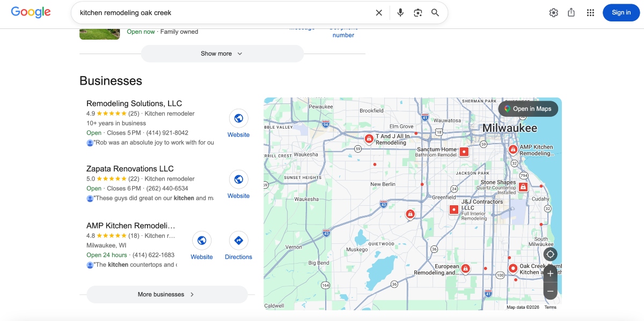
Task: Sign in to Google account
Action: click(621, 13)
